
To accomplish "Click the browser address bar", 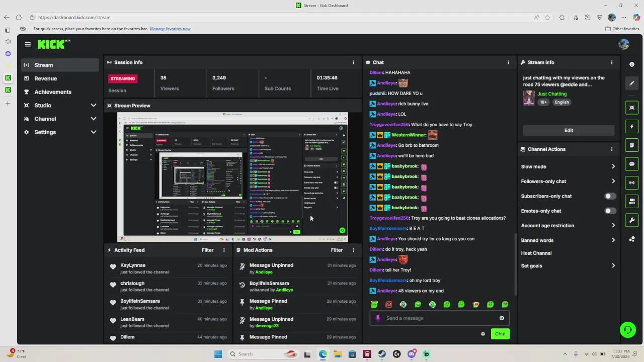I will pyautogui.click(x=282, y=17).
